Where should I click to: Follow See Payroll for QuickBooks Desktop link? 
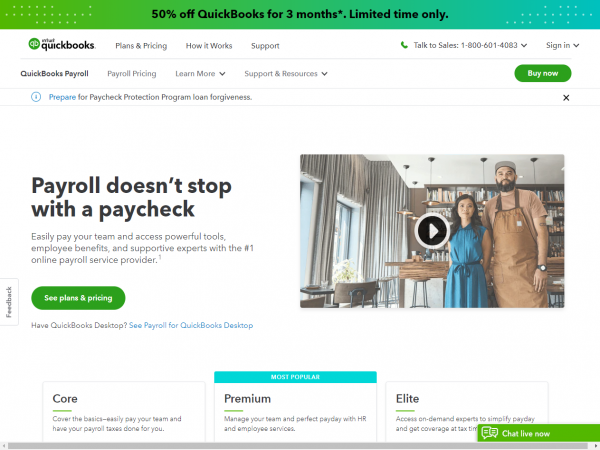pos(191,325)
